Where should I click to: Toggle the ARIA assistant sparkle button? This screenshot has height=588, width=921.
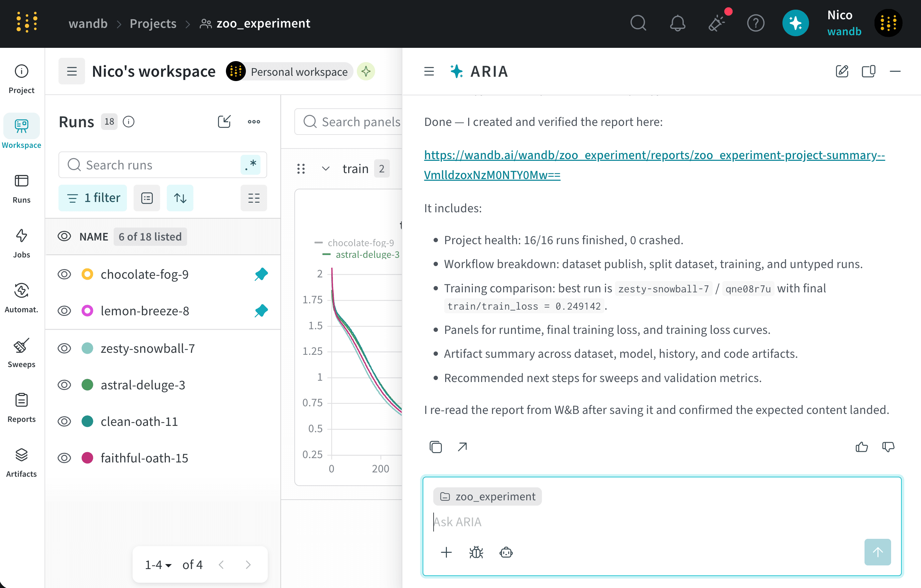(x=795, y=23)
